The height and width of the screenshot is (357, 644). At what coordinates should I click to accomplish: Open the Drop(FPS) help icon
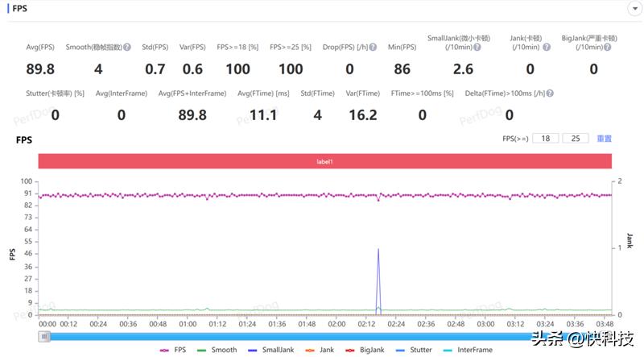(x=373, y=48)
